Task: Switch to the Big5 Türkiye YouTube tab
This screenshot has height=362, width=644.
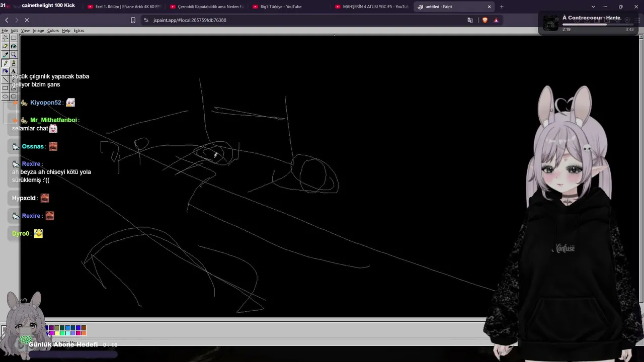Action: [290, 7]
